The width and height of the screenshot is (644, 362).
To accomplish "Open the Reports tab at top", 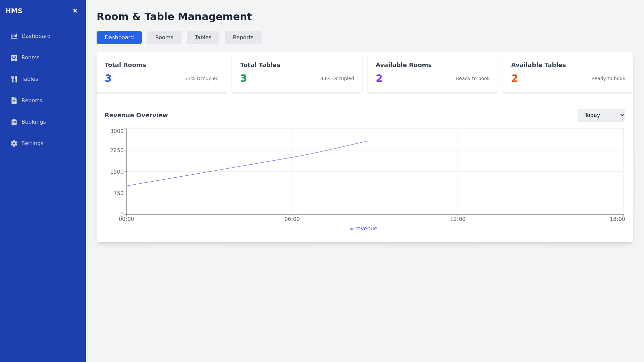I will click(x=243, y=38).
